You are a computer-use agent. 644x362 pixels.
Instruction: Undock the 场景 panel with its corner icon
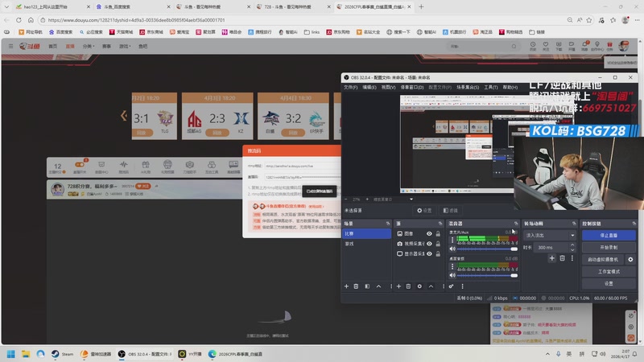(x=388, y=224)
